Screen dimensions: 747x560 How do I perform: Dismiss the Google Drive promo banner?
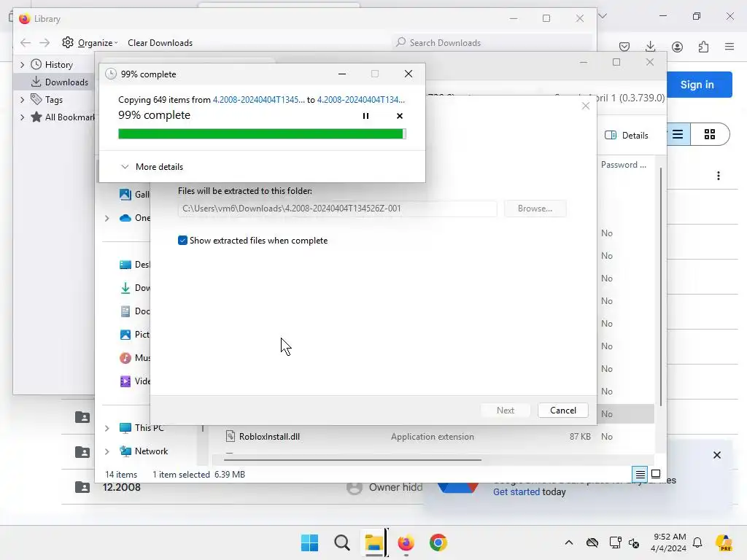tap(717, 455)
